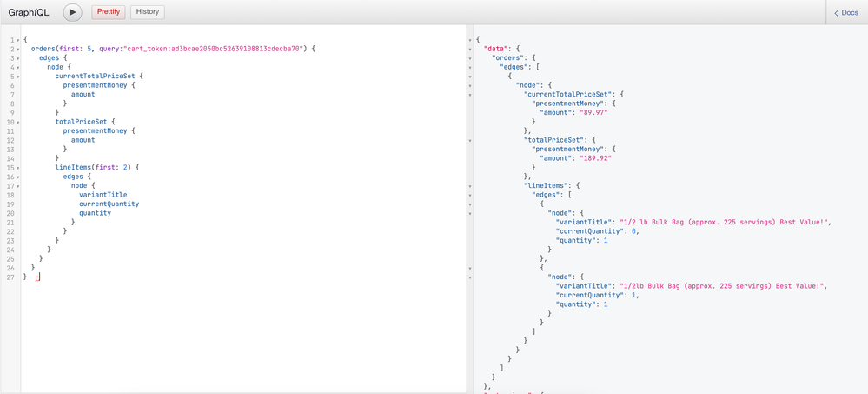Collapse the "data" object in the response
This screenshot has height=394, width=868.
pyautogui.click(x=470, y=49)
